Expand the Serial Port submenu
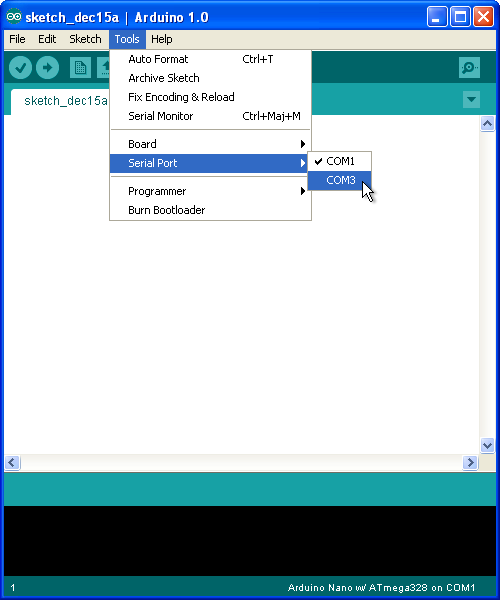500x600 pixels. 208,163
